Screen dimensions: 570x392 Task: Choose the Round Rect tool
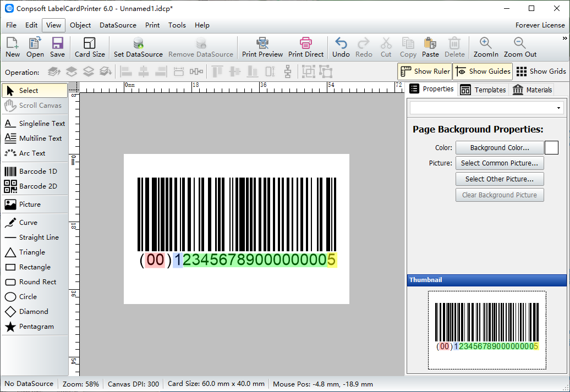(35, 282)
